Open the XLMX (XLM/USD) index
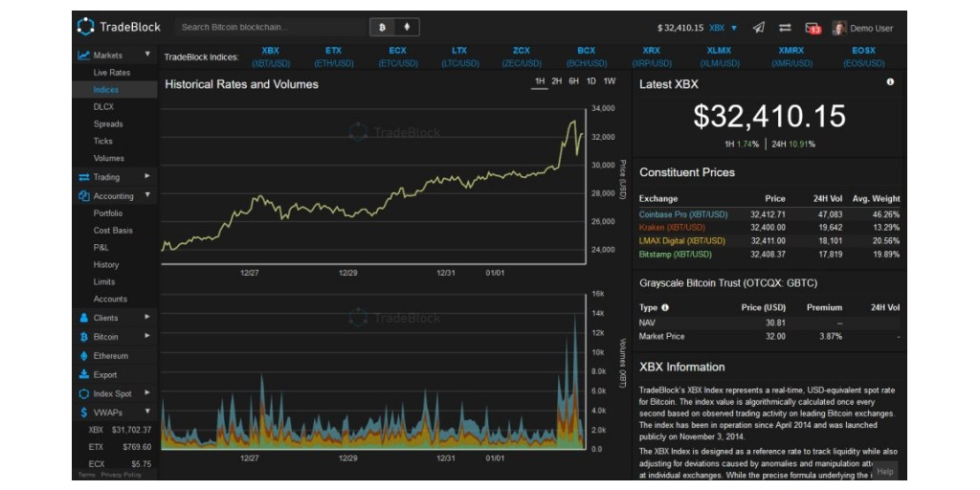The height and width of the screenshot is (490, 980). 719,56
